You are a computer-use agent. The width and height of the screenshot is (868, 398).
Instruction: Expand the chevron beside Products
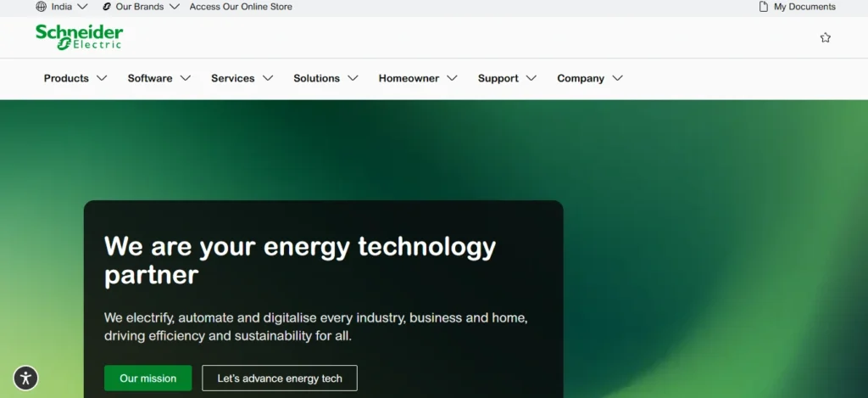pos(102,78)
